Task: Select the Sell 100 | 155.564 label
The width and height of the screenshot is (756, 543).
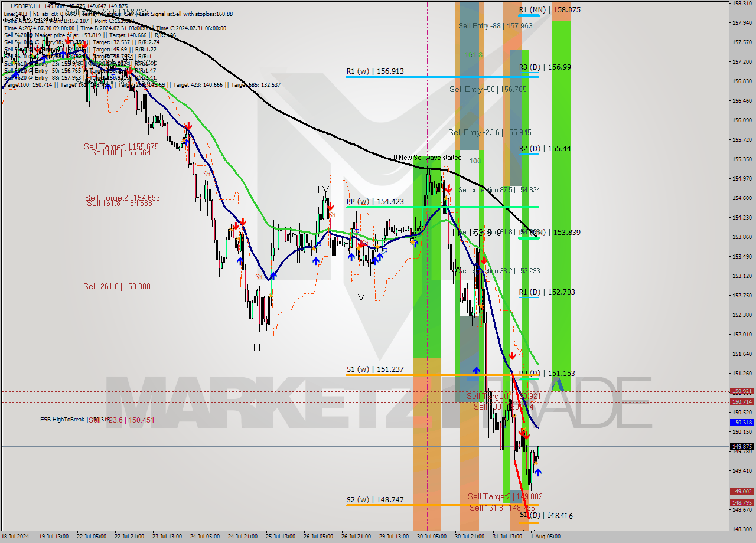Action: [x=120, y=152]
